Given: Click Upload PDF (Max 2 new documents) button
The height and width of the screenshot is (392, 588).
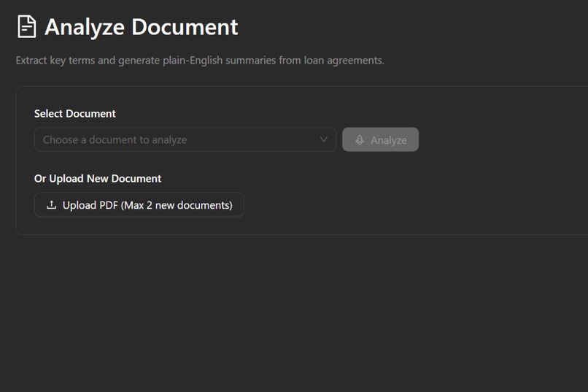Looking at the screenshot, I should 139,205.
